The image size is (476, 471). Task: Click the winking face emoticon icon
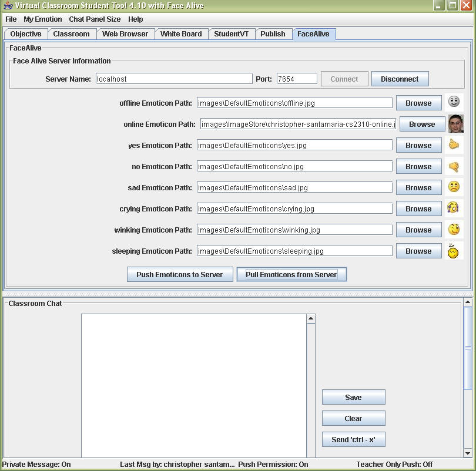[x=454, y=230]
